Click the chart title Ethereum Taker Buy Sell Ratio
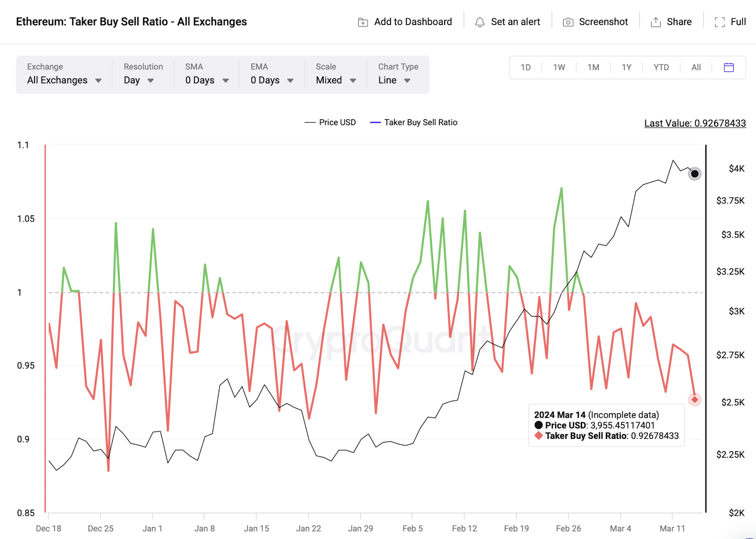This screenshot has height=539, width=756. pyautogui.click(x=131, y=22)
